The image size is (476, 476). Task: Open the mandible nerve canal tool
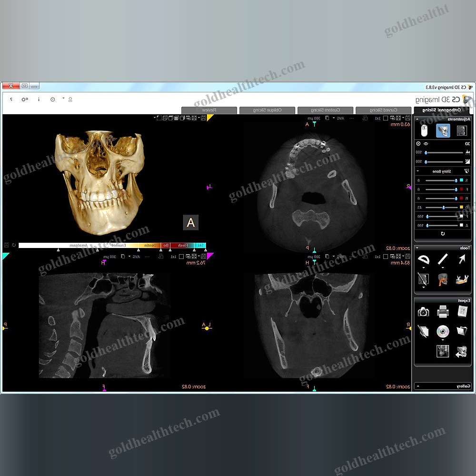point(462,279)
